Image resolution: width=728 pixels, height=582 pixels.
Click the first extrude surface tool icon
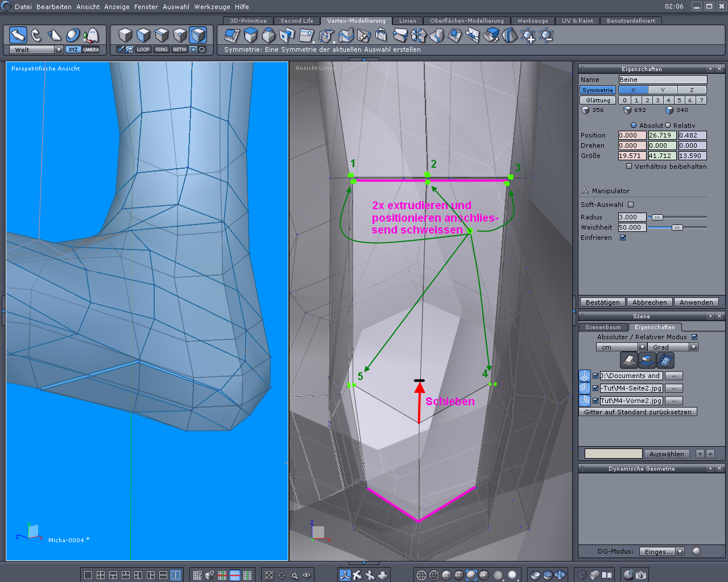coord(232,36)
